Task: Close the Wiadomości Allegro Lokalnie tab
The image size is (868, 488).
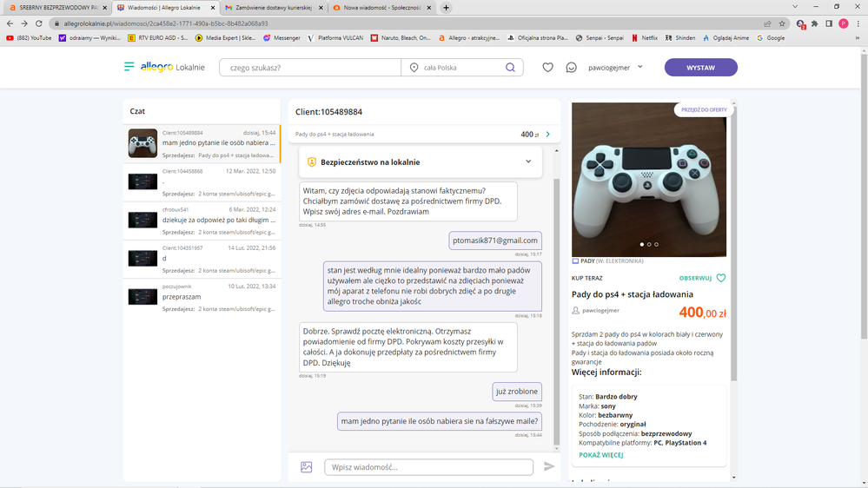Action: (x=213, y=8)
